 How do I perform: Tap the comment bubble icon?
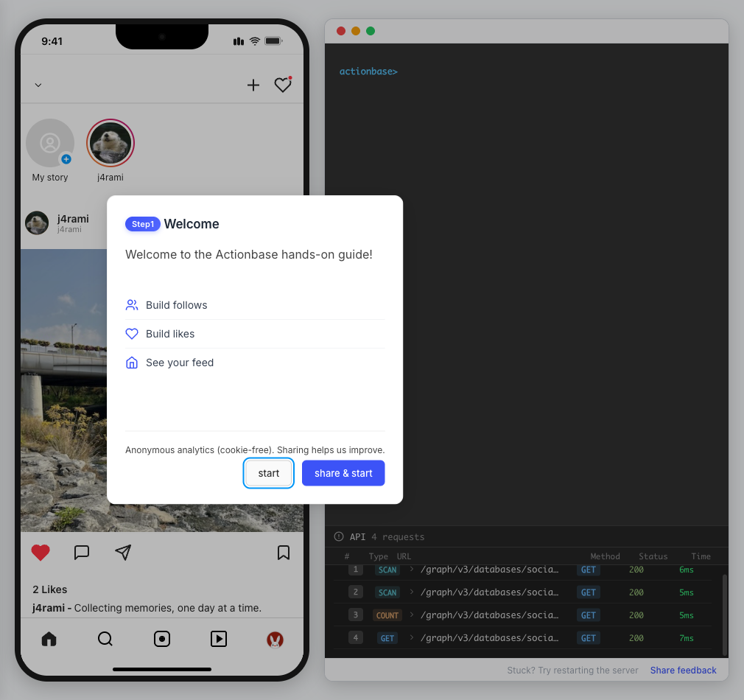(x=82, y=553)
